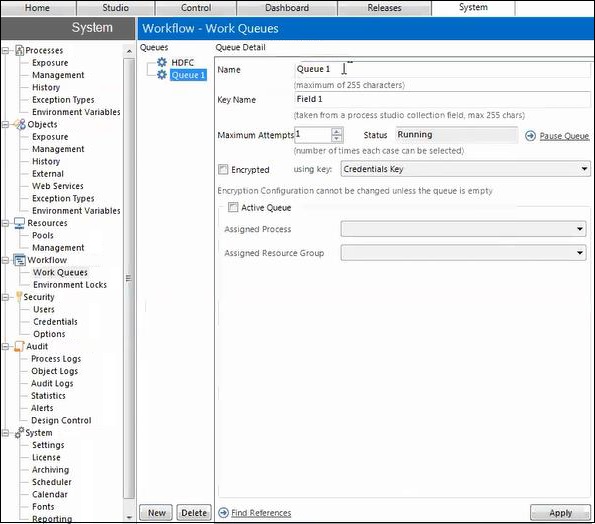Click in the Key Name field
The height and width of the screenshot is (524, 595).
pyautogui.click(x=442, y=99)
